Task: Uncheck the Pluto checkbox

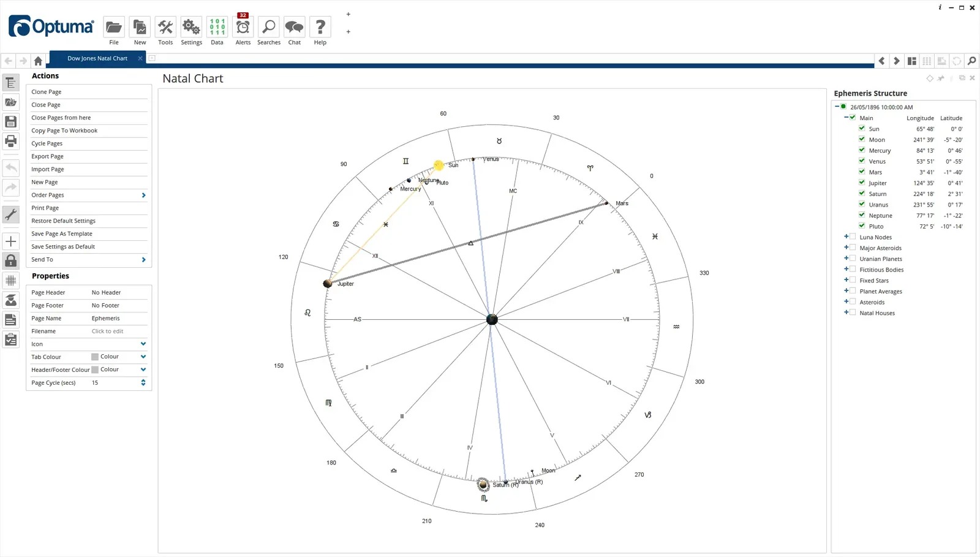Action: [x=862, y=225]
